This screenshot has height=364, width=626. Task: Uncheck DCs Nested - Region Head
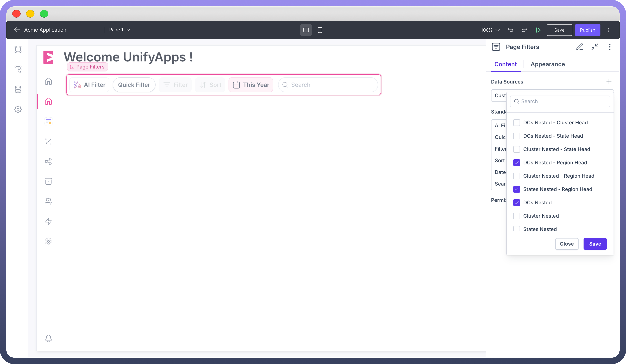click(516, 163)
